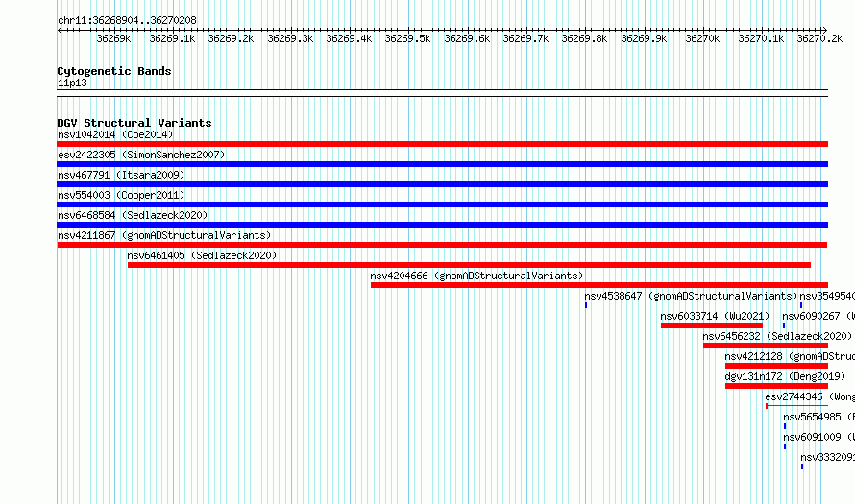Click the 36270k ruler tick label

pyautogui.click(x=702, y=38)
